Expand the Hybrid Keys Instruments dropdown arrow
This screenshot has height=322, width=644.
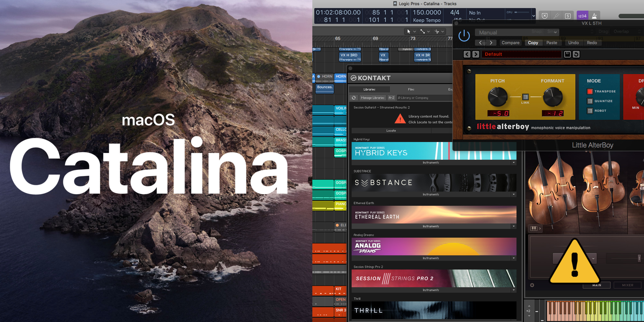[514, 163]
